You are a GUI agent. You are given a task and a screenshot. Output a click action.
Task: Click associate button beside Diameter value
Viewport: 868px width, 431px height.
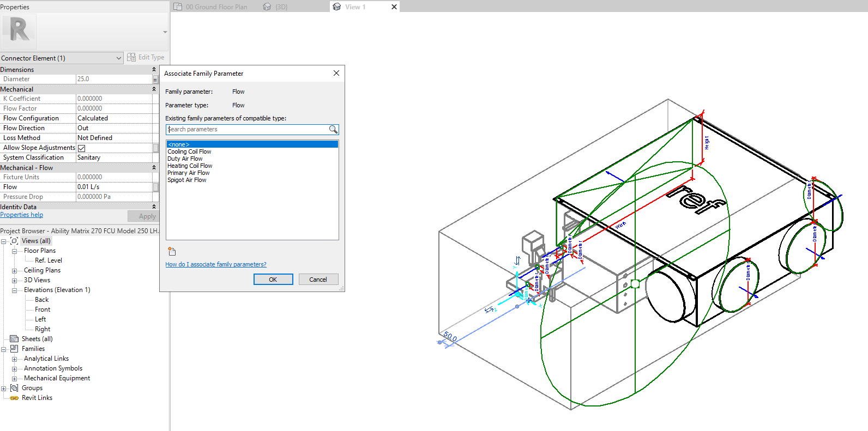click(x=155, y=79)
